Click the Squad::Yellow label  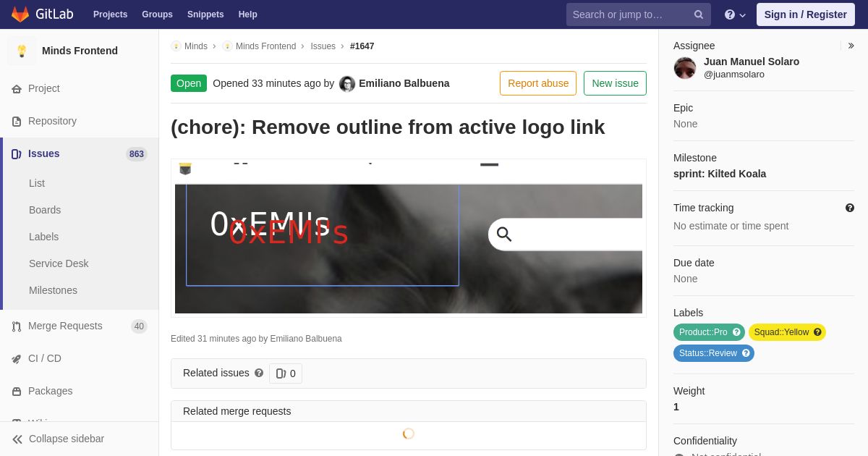click(x=787, y=332)
